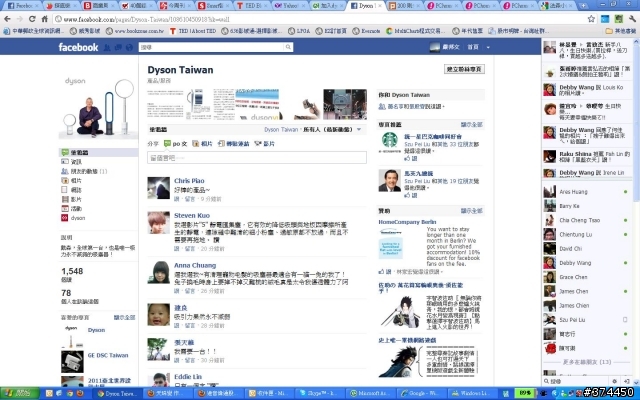This screenshot has height=400, width=640.
Task: Click the browser address bar
Action: pyautogui.click(x=320, y=19)
